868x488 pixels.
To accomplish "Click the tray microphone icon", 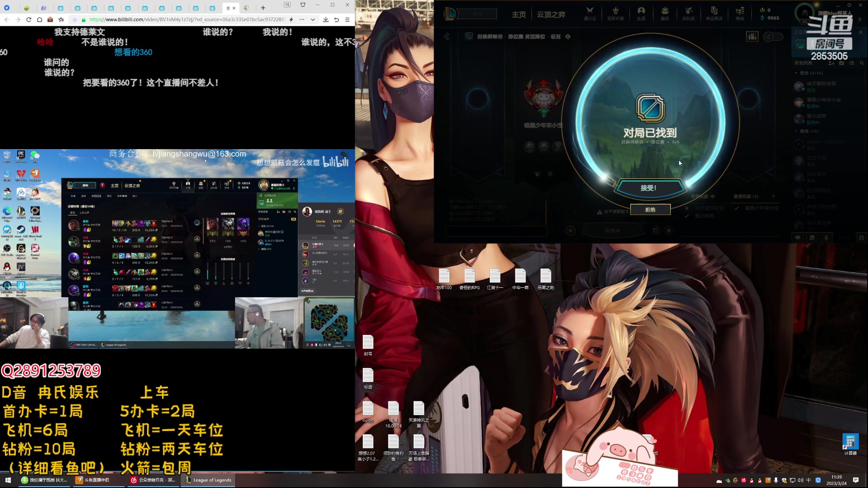I will (776, 480).
